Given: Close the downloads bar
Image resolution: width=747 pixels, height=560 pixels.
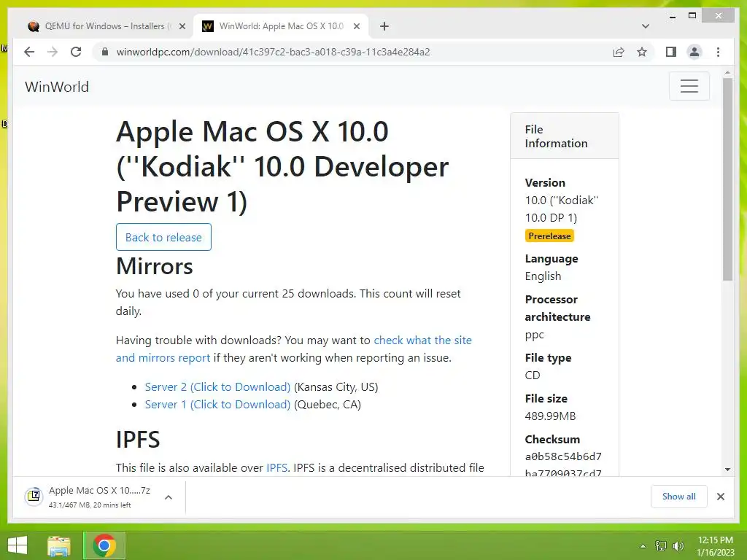Looking at the screenshot, I should pos(720,497).
